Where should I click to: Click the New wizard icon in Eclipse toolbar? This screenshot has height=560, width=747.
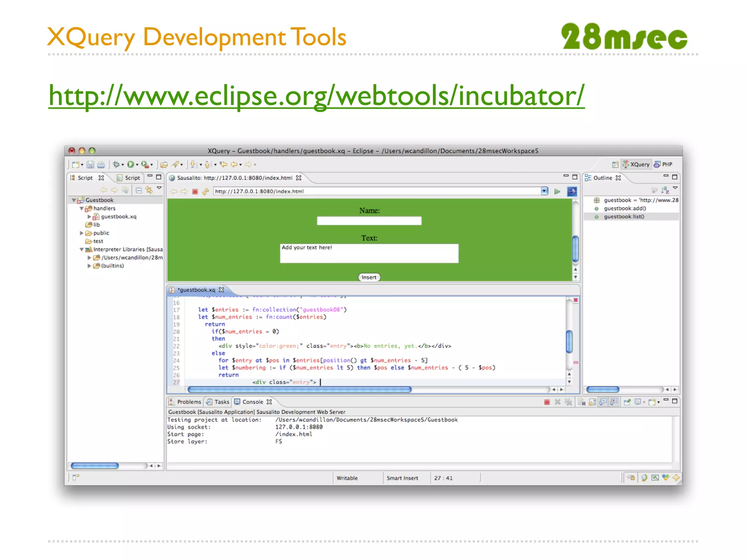76,165
